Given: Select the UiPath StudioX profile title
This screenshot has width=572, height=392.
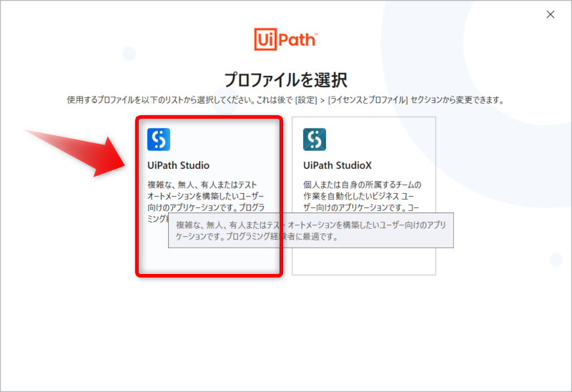Looking at the screenshot, I should (x=337, y=165).
